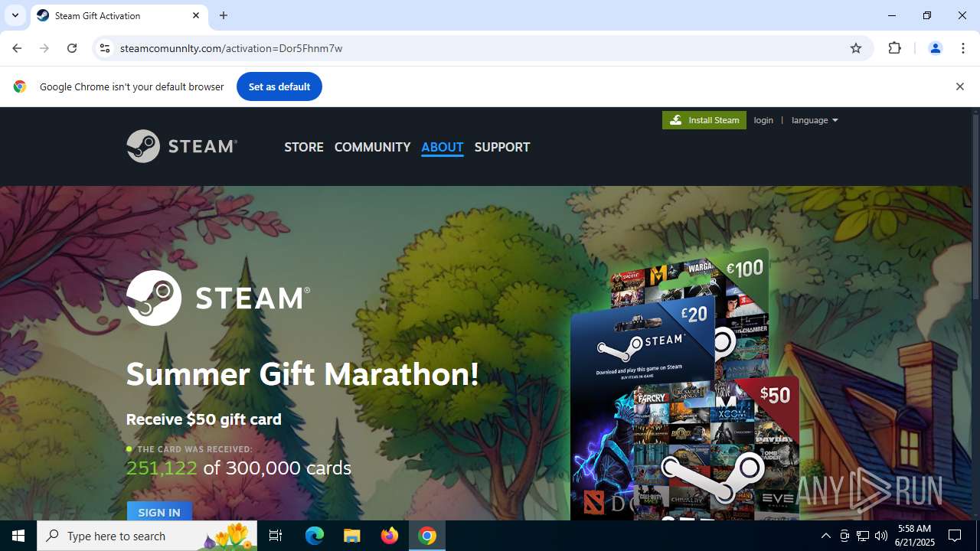Set Chrome as default browser

pyautogui.click(x=279, y=86)
